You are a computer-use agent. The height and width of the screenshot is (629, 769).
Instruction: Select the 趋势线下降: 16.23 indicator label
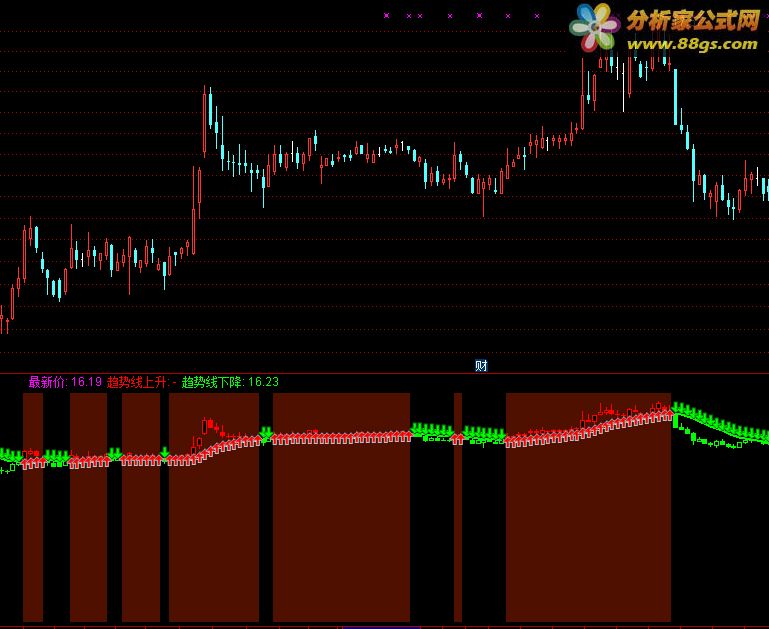[x=230, y=382]
